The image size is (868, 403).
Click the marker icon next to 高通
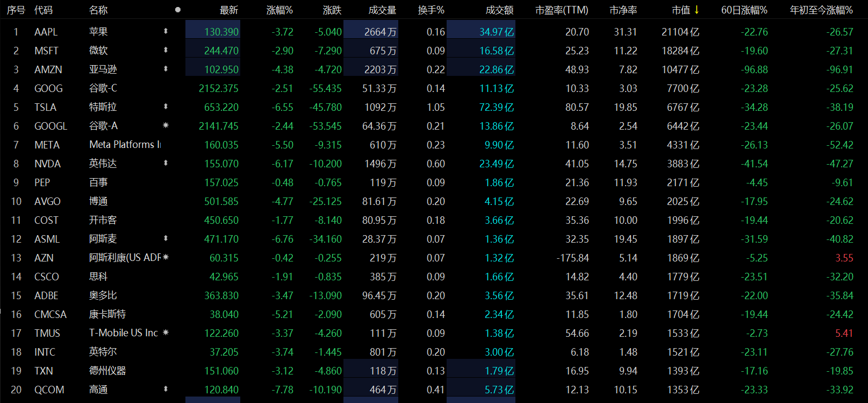coord(166,389)
